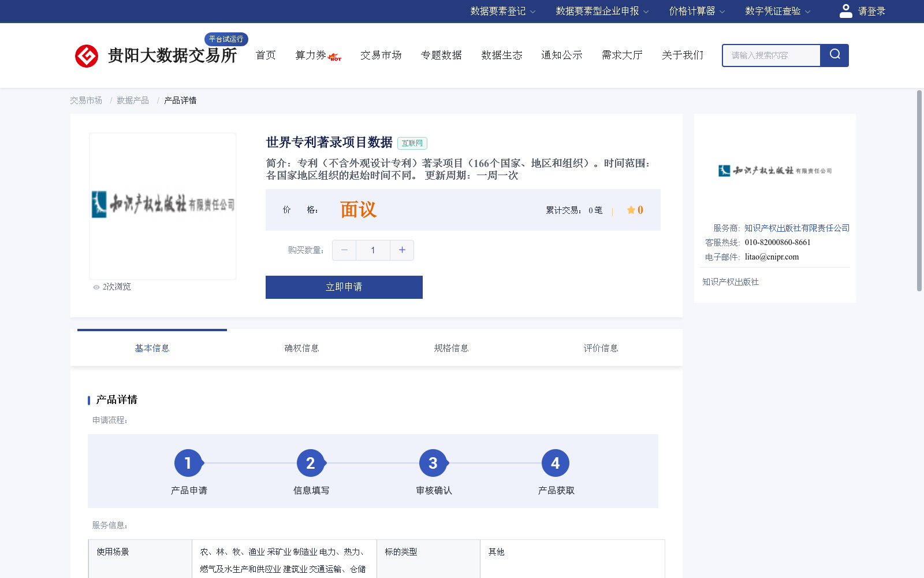Open the 数据生态 menu item
Viewport: 924px width, 578px height.
pos(502,55)
